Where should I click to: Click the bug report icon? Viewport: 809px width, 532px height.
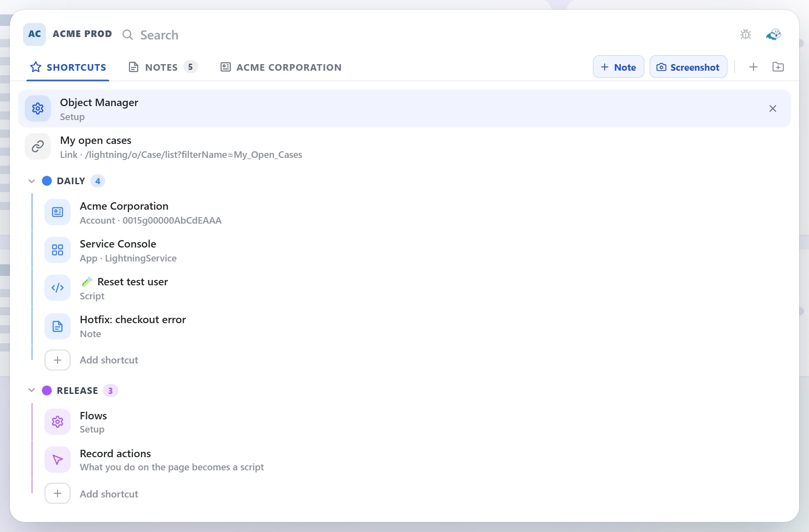pyautogui.click(x=746, y=35)
